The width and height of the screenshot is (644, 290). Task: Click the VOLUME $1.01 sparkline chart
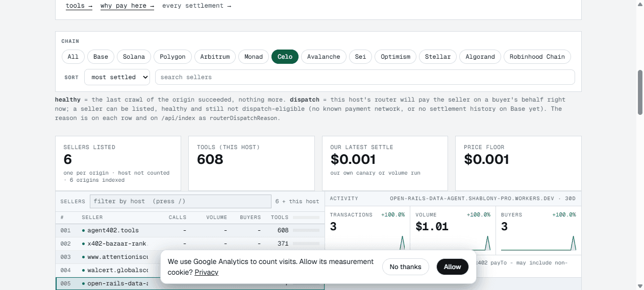453,243
